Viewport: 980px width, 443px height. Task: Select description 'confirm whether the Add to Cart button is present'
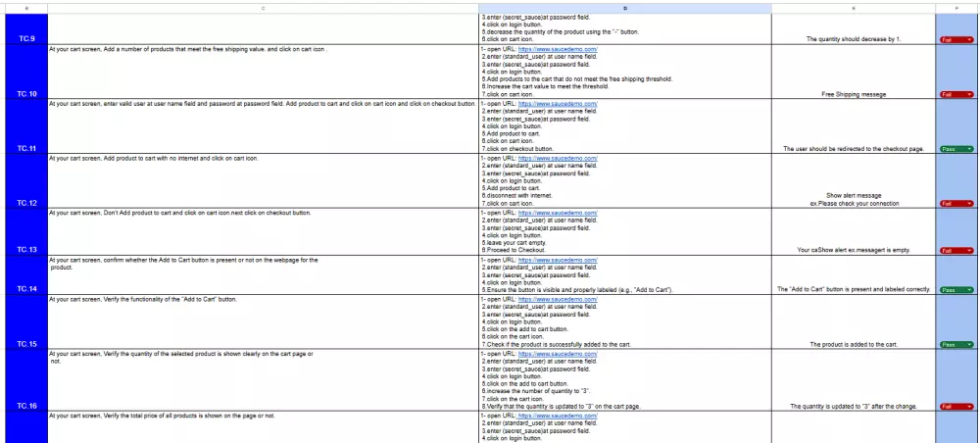click(x=263, y=275)
